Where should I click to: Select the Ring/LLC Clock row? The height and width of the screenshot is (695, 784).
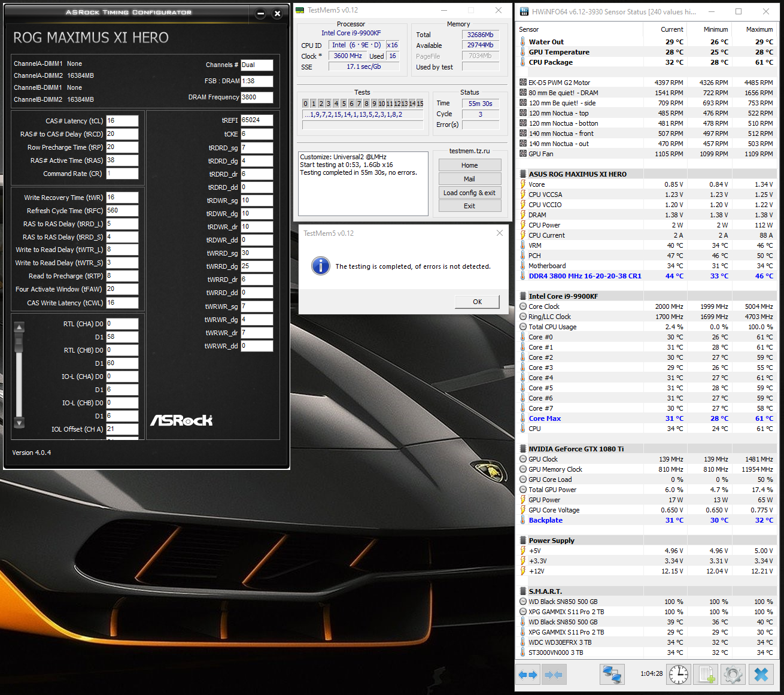pos(646,317)
